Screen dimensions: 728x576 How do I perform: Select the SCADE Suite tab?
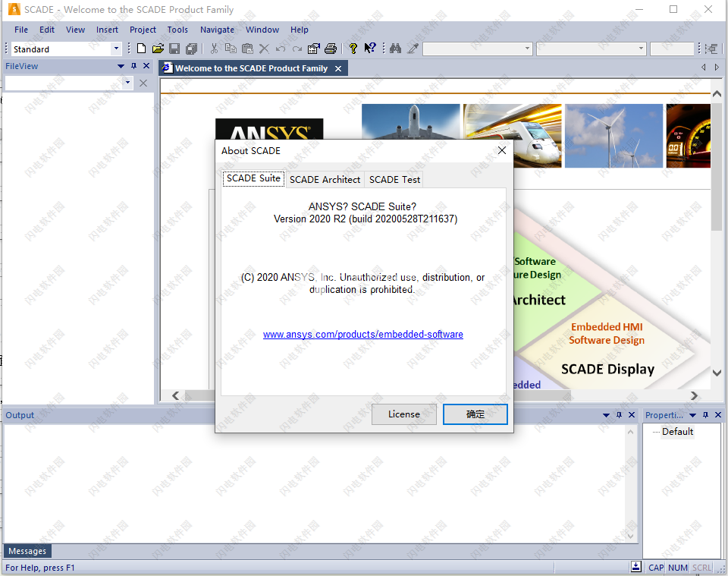pos(253,179)
